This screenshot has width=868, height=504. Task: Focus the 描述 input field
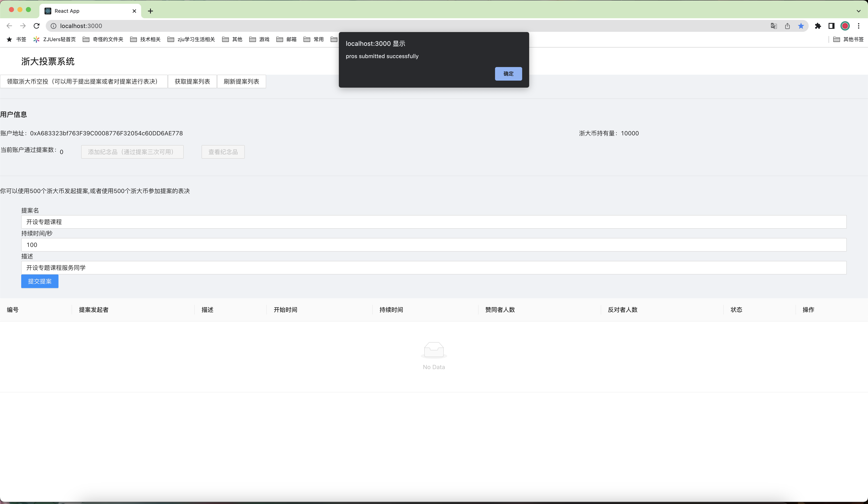434,267
